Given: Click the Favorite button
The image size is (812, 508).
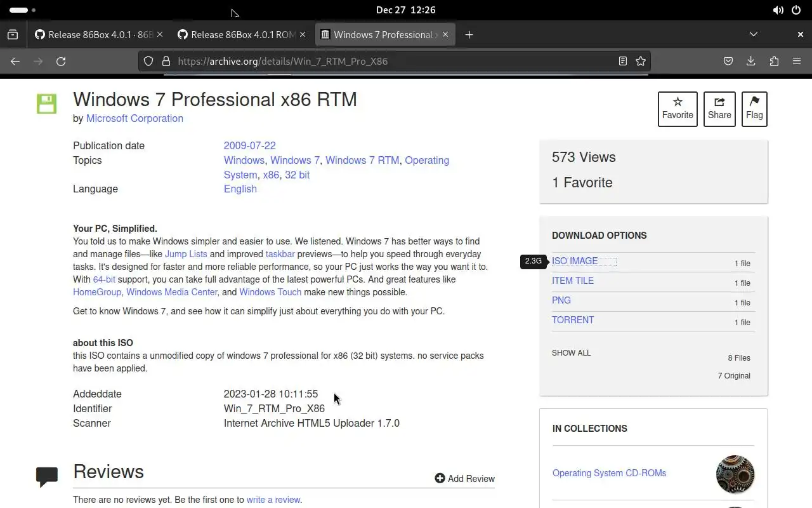Looking at the screenshot, I should [678, 109].
